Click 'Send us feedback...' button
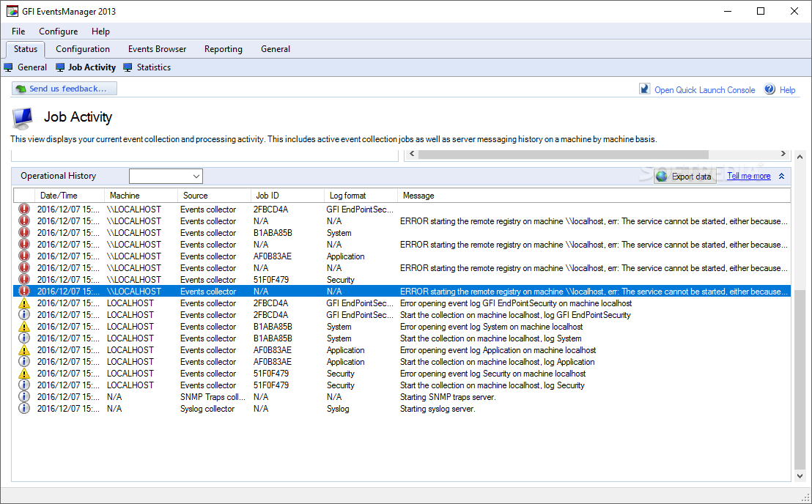The width and height of the screenshot is (812, 504). coord(64,89)
